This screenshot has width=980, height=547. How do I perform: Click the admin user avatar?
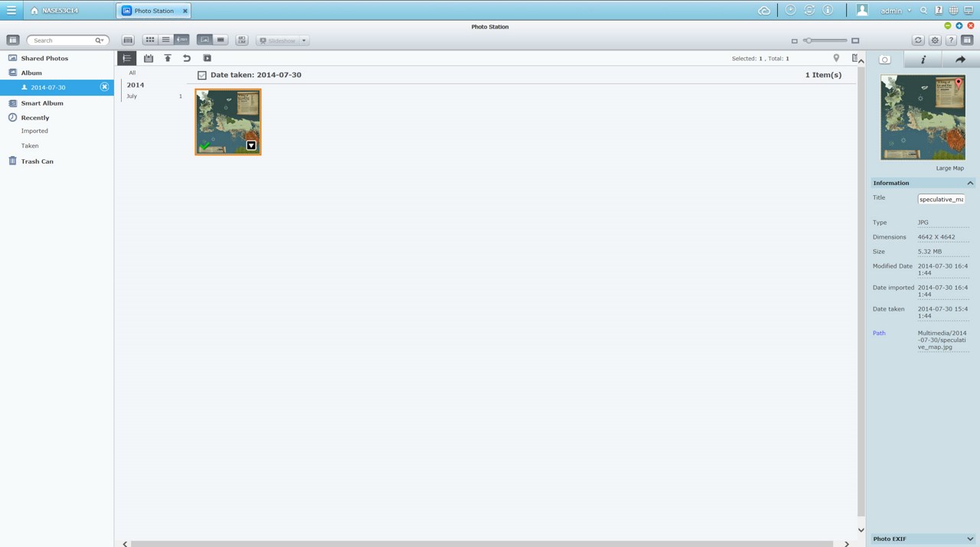(x=862, y=11)
